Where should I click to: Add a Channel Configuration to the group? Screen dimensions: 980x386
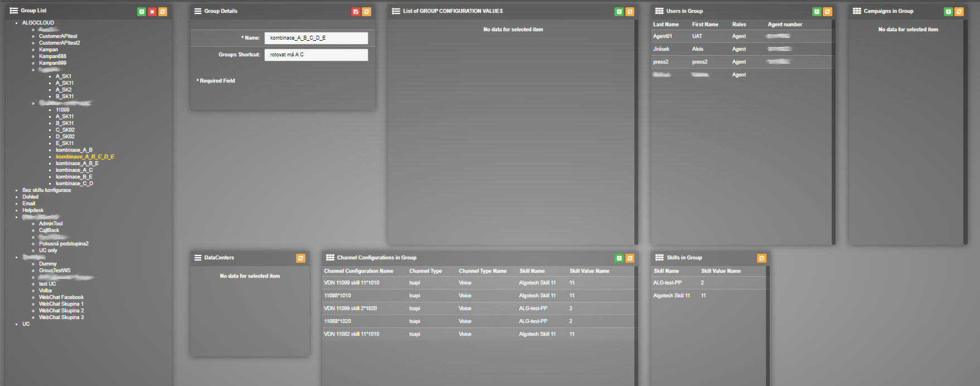(619, 258)
